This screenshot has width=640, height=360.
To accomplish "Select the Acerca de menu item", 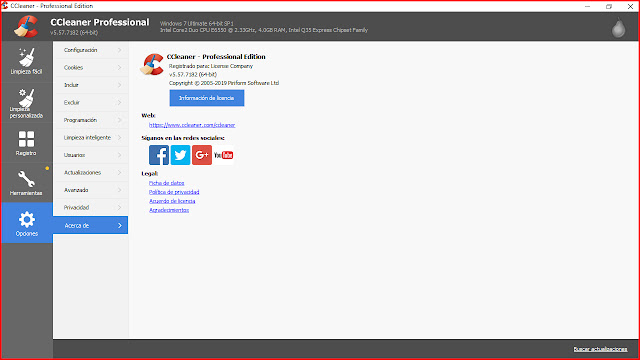I will pos(91,225).
